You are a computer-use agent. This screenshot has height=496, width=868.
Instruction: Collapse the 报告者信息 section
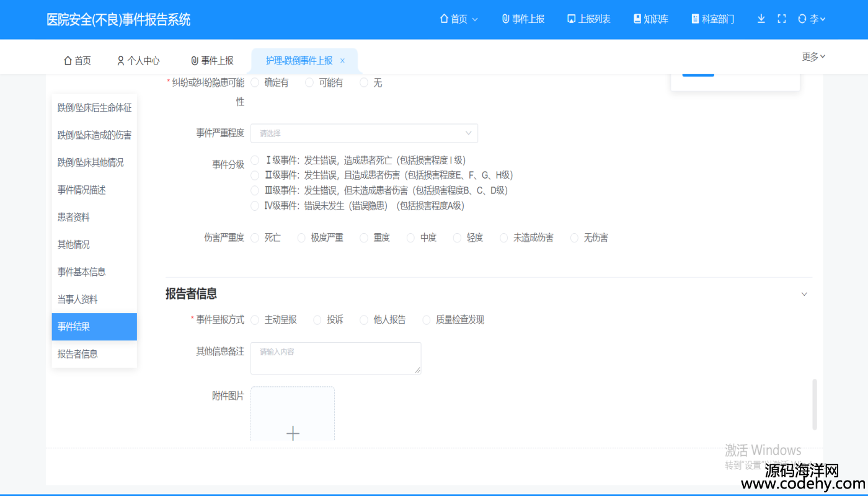click(804, 294)
